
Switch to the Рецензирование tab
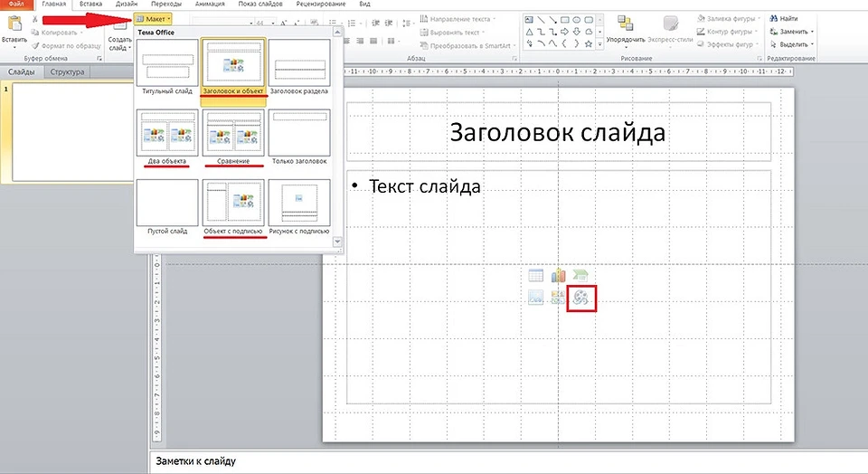tap(322, 4)
